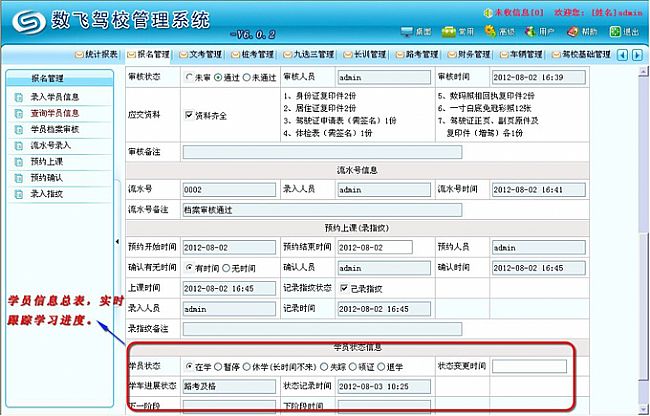This screenshot has height=416, width=650.
Task: Switch to the 财务管理 tab
Action: [x=469, y=54]
